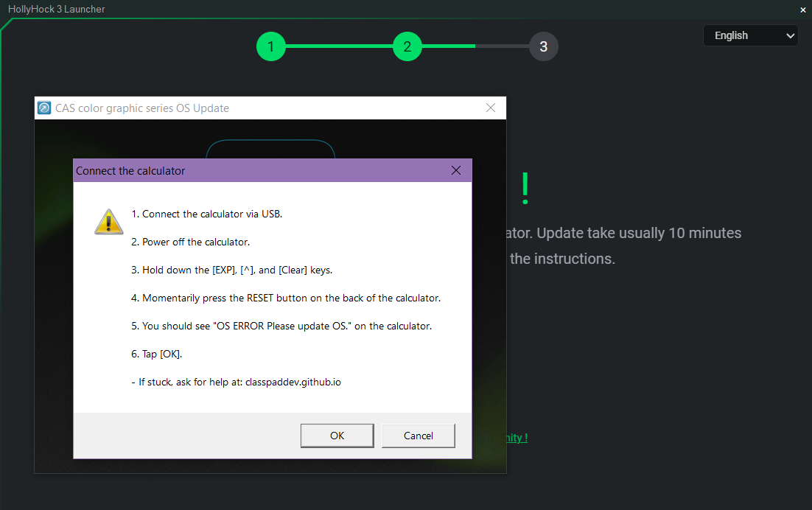Click the CAS OS Update window title icon

pos(44,108)
